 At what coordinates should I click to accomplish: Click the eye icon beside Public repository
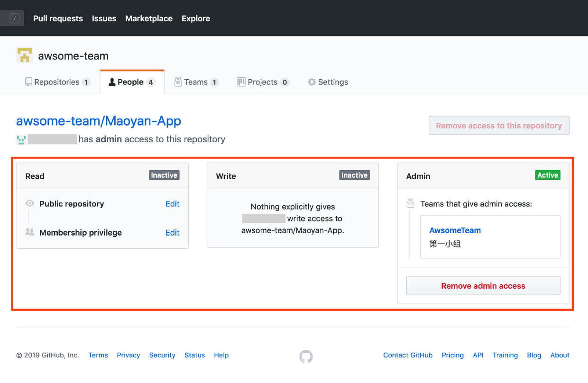(x=30, y=203)
